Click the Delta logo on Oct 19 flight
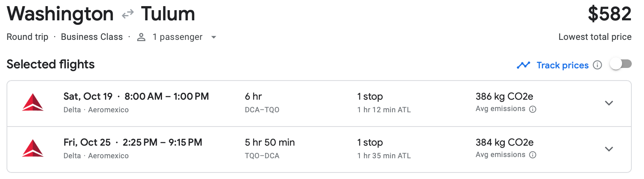The width and height of the screenshot is (644, 179). click(x=33, y=103)
